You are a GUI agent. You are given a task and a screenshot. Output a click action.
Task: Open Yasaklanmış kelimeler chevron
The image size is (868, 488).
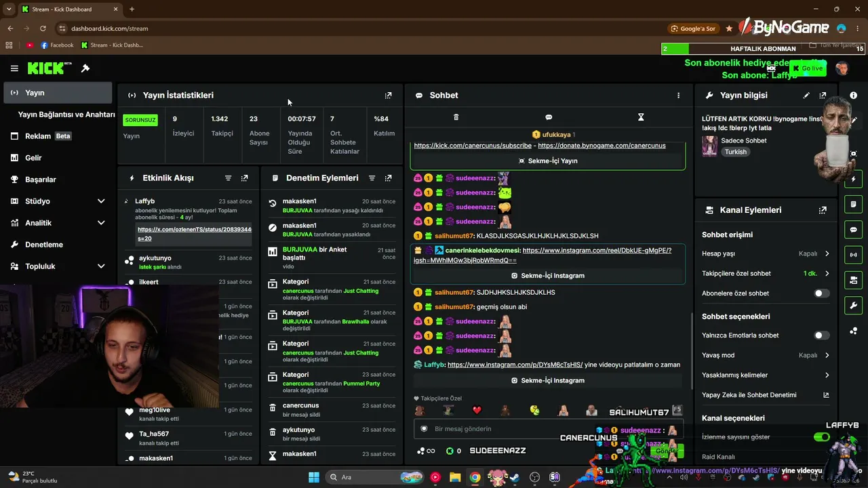(827, 375)
